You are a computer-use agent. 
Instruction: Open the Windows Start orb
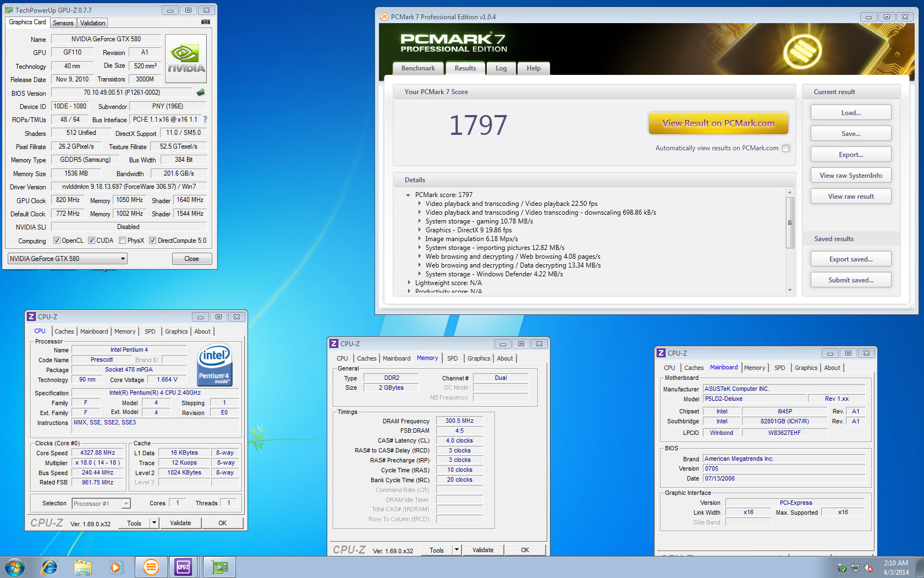[x=15, y=567]
